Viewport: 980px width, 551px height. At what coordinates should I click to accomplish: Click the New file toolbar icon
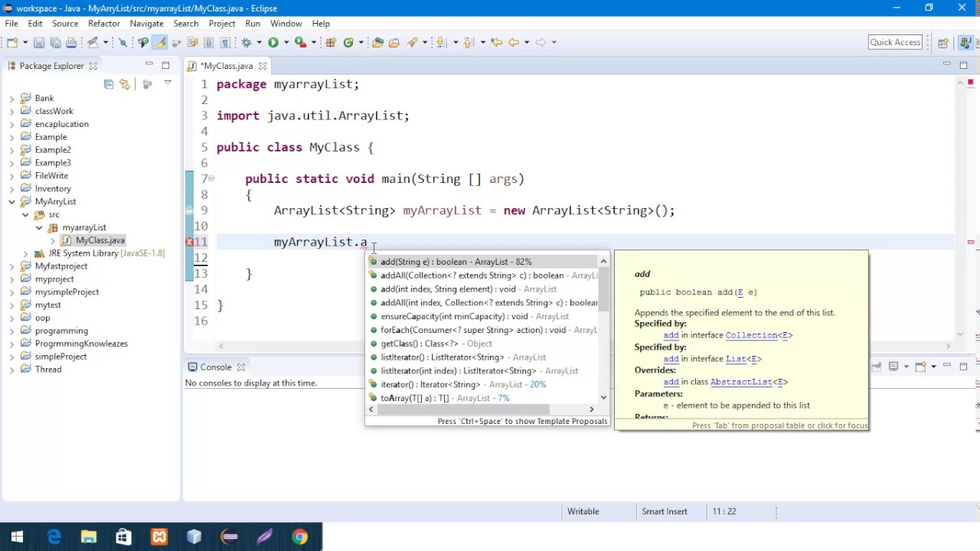point(11,43)
